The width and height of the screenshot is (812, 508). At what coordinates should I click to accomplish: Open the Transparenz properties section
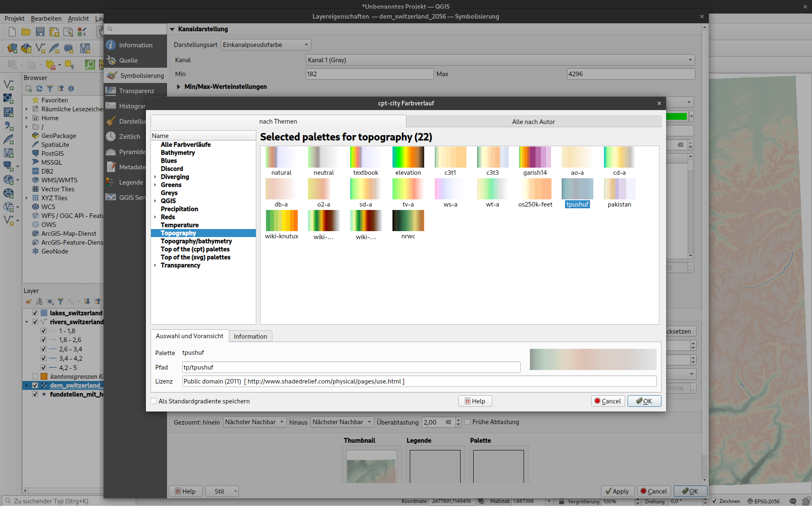136,91
